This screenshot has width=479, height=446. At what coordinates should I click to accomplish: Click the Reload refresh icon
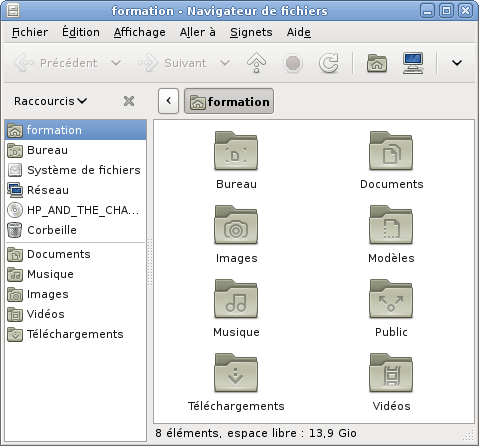(329, 63)
